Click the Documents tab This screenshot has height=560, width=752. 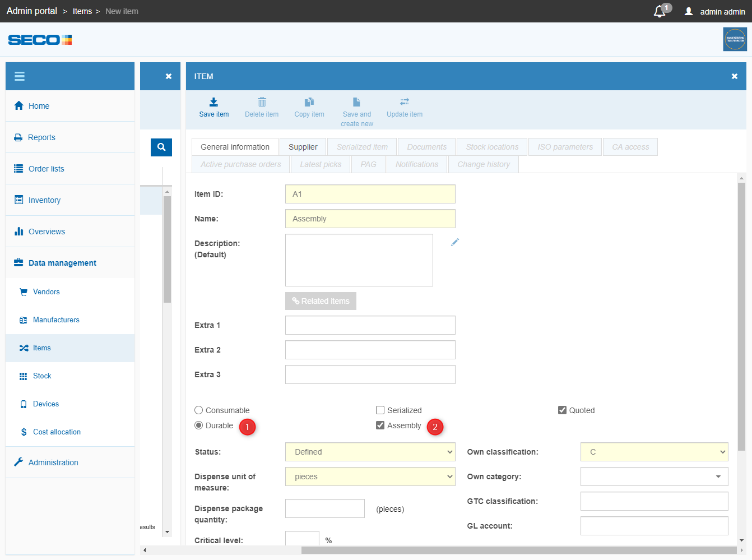pyautogui.click(x=427, y=147)
